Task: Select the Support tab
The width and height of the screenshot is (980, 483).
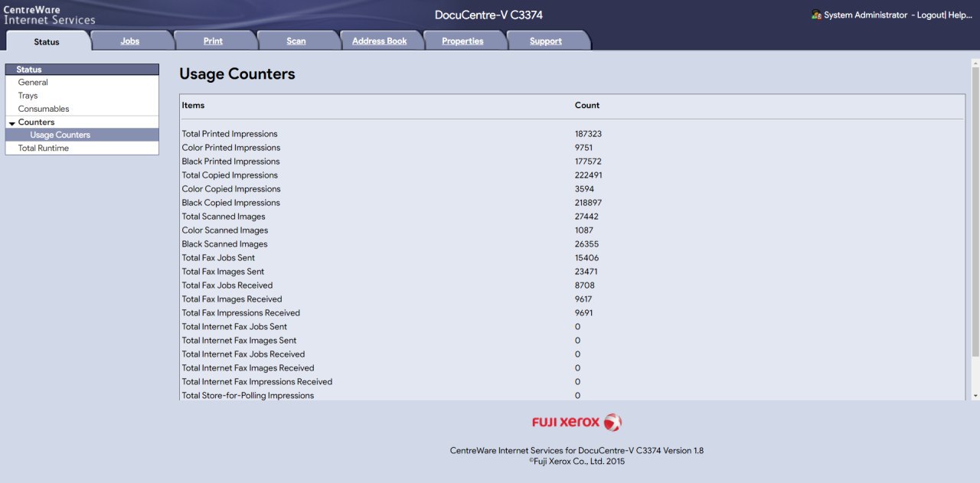Action: (x=546, y=41)
